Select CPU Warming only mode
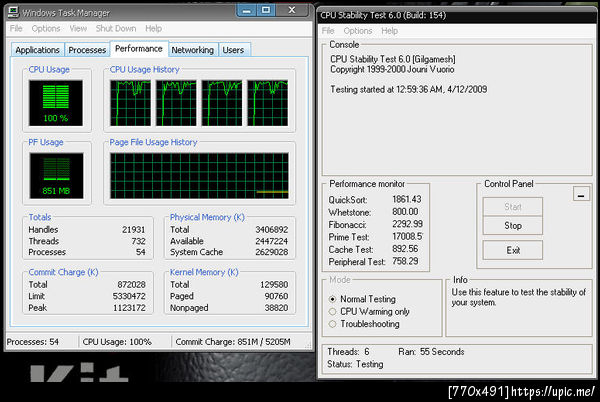Viewport: 600px width, 402px height. [369, 312]
